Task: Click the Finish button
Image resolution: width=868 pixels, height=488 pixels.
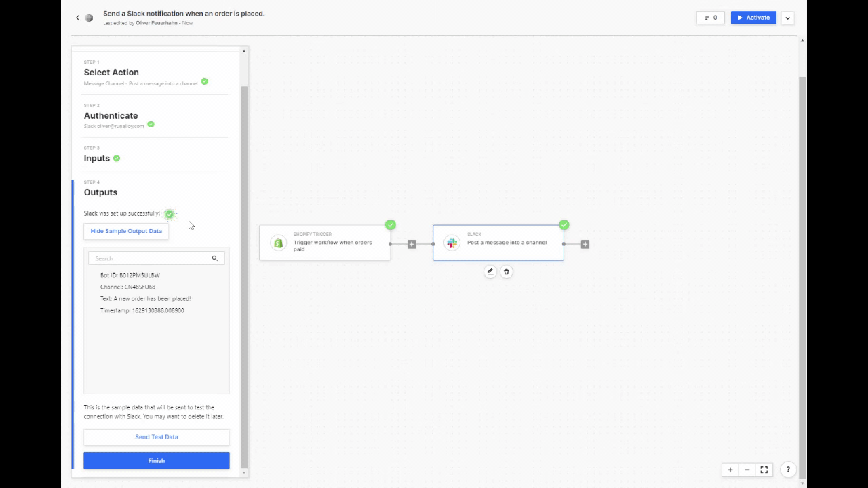Action: (x=157, y=461)
